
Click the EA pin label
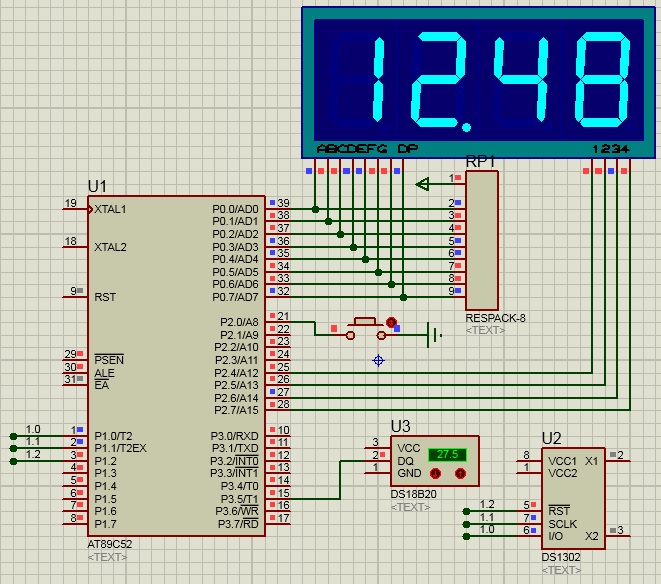click(x=102, y=385)
